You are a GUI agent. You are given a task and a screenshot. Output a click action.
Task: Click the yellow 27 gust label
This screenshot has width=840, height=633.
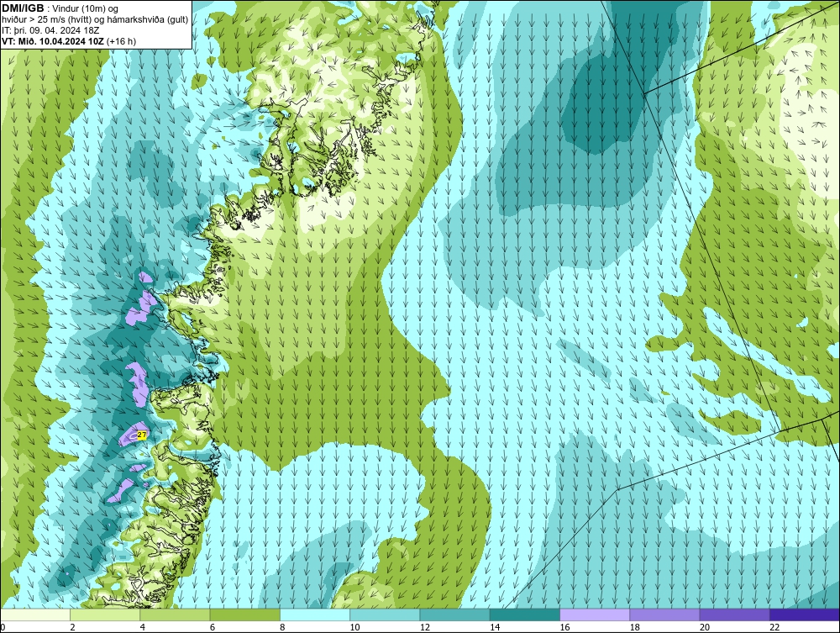(x=142, y=435)
